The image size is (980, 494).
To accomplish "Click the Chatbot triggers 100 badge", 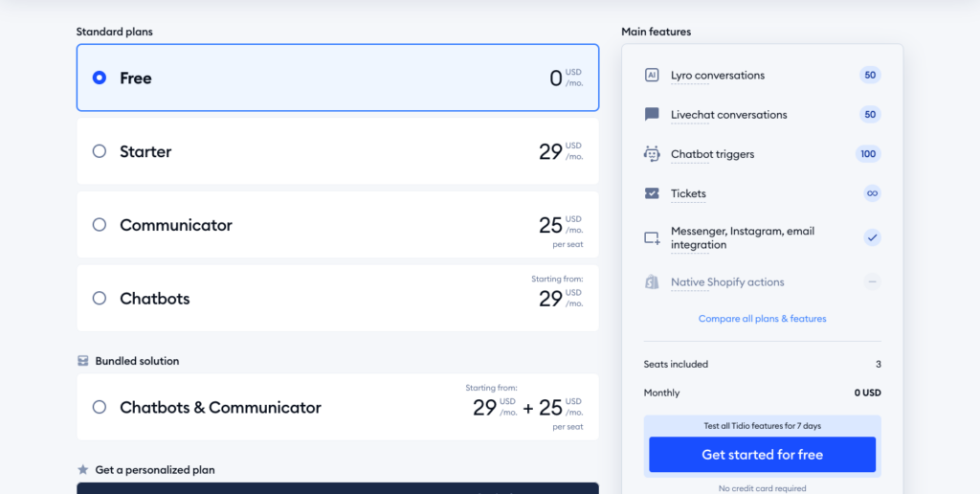I will pos(868,154).
